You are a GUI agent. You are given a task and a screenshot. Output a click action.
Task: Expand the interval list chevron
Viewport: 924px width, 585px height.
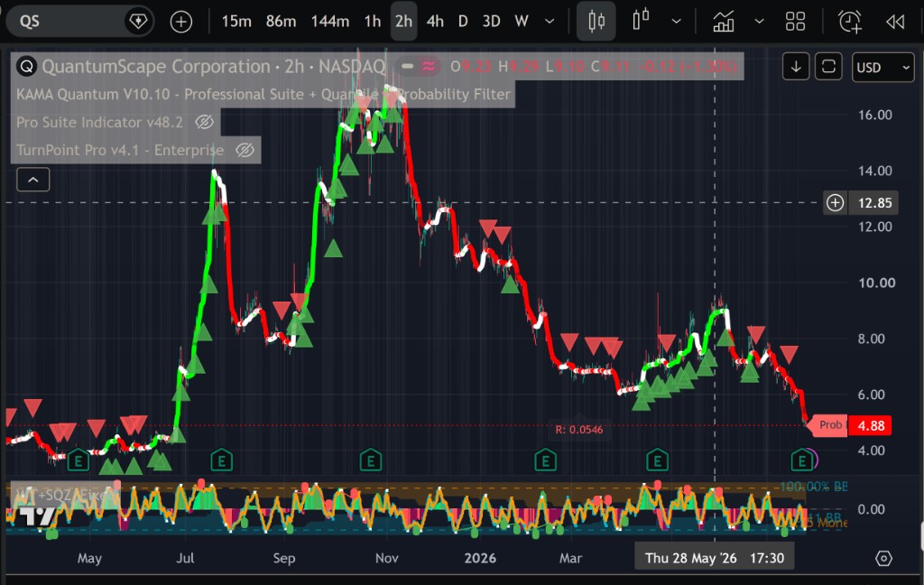click(550, 22)
